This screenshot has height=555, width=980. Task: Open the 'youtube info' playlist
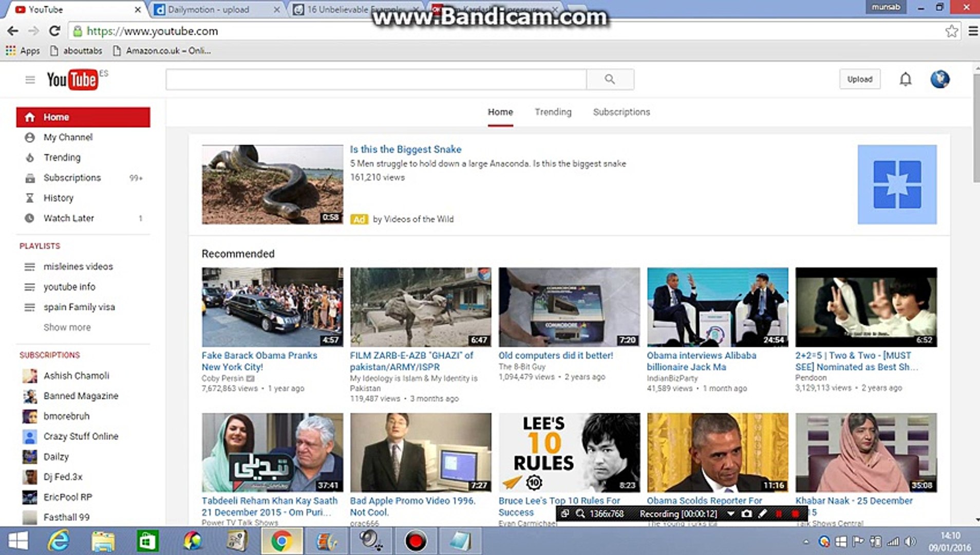pyautogui.click(x=69, y=287)
